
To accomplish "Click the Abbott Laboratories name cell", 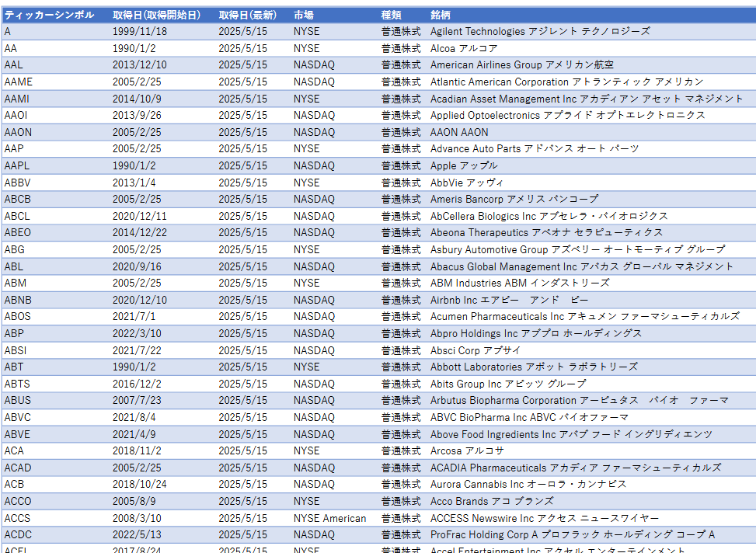I will pyautogui.click(x=534, y=367).
